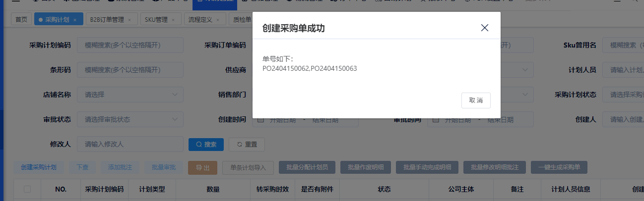The height and width of the screenshot is (201, 644).
Task: Click the 一键生成采购单 button
Action: tap(559, 167)
